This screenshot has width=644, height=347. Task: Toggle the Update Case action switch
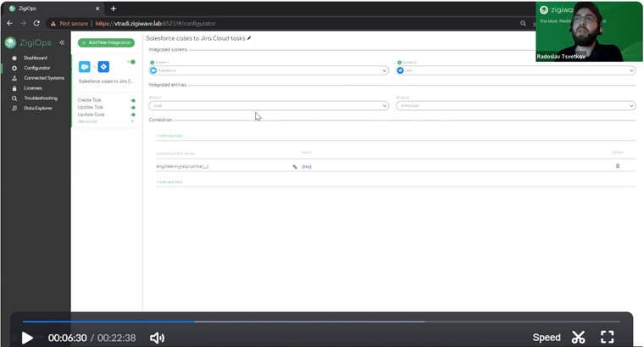(x=133, y=115)
